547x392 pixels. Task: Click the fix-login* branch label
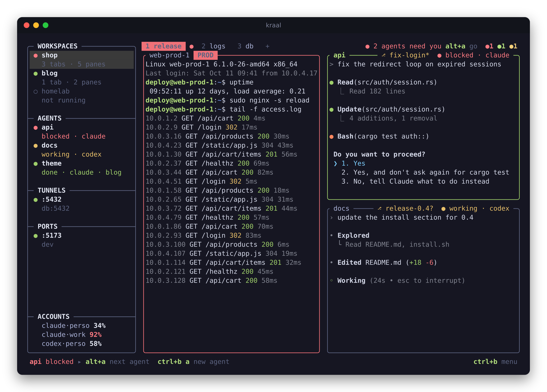405,55
